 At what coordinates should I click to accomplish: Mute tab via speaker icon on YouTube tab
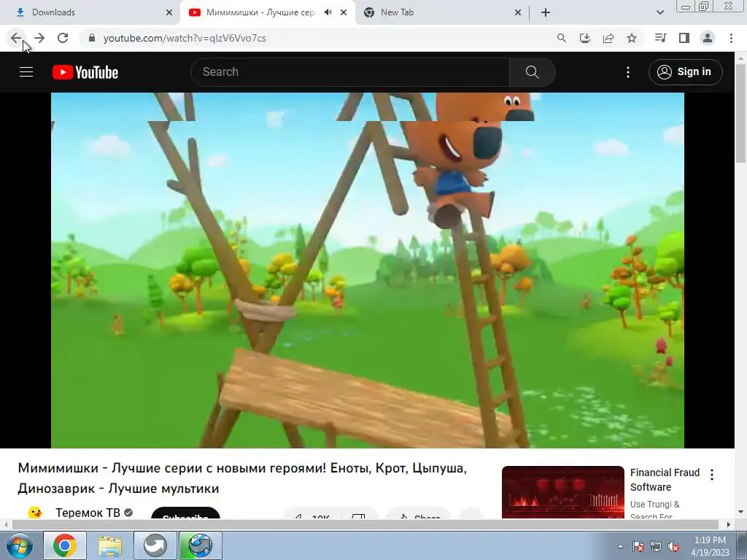pyautogui.click(x=328, y=12)
